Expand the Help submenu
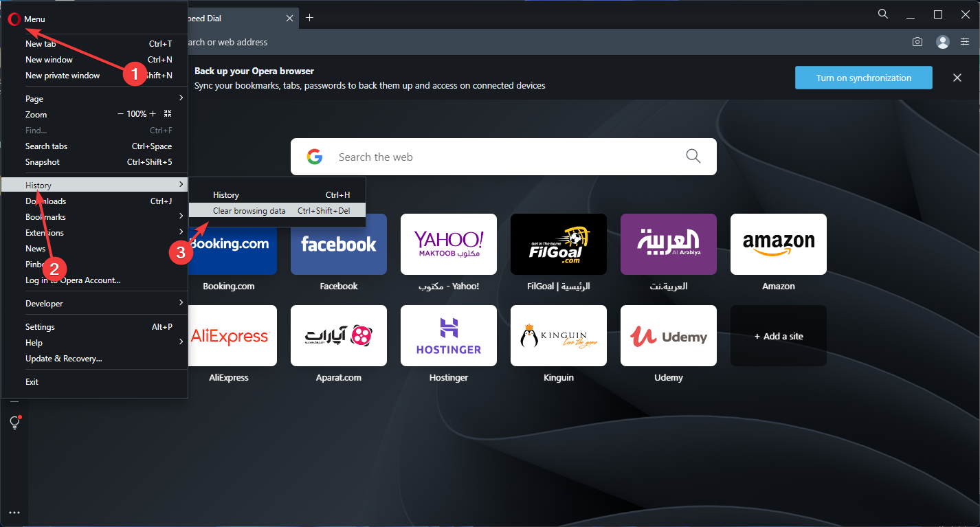 tap(94, 343)
